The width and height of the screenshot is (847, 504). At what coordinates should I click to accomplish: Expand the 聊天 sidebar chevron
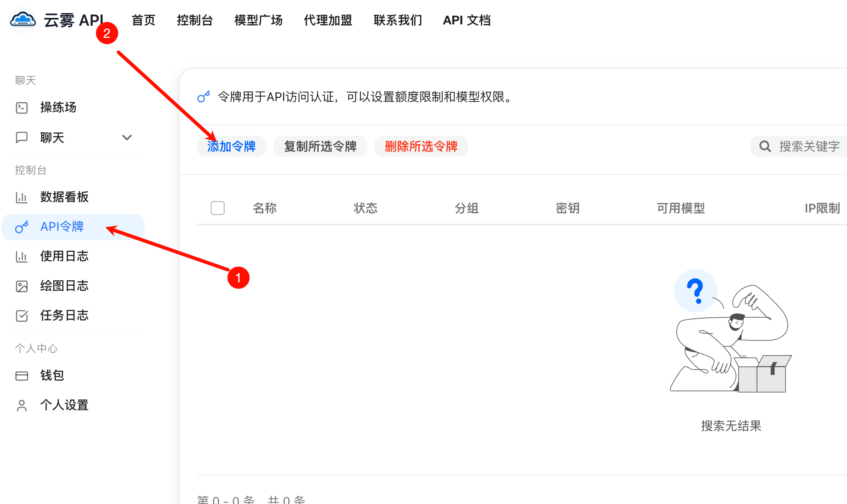127,138
